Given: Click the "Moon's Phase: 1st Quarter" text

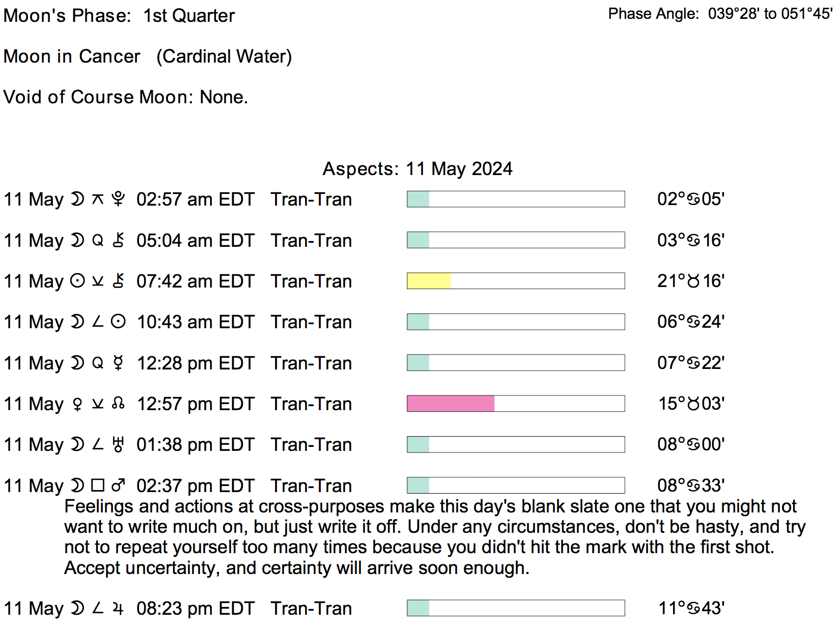Looking at the screenshot, I should click(x=119, y=16).
